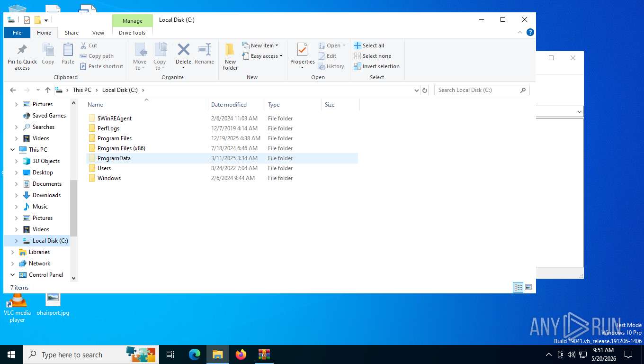
Task: Click the Search Local Disk (C:) field
Action: (x=482, y=90)
